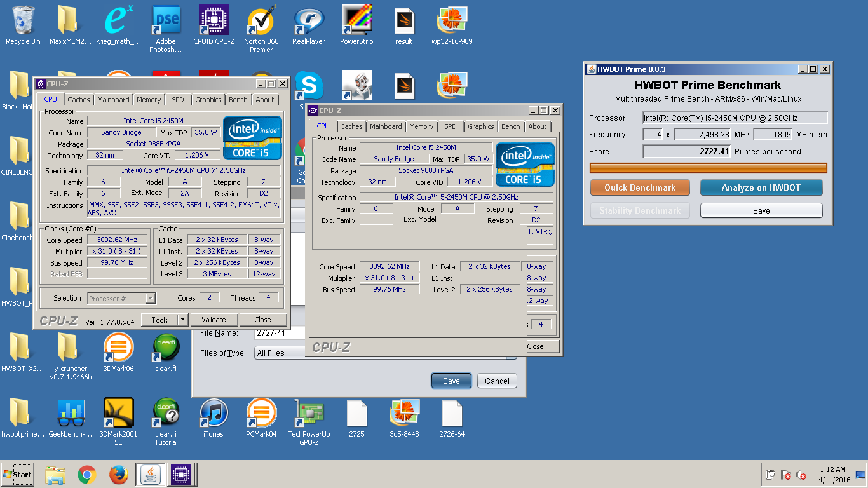Launch krieg_math desktop shortcut
Image resolution: width=868 pixels, height=488 pixels.
(118, 25)
